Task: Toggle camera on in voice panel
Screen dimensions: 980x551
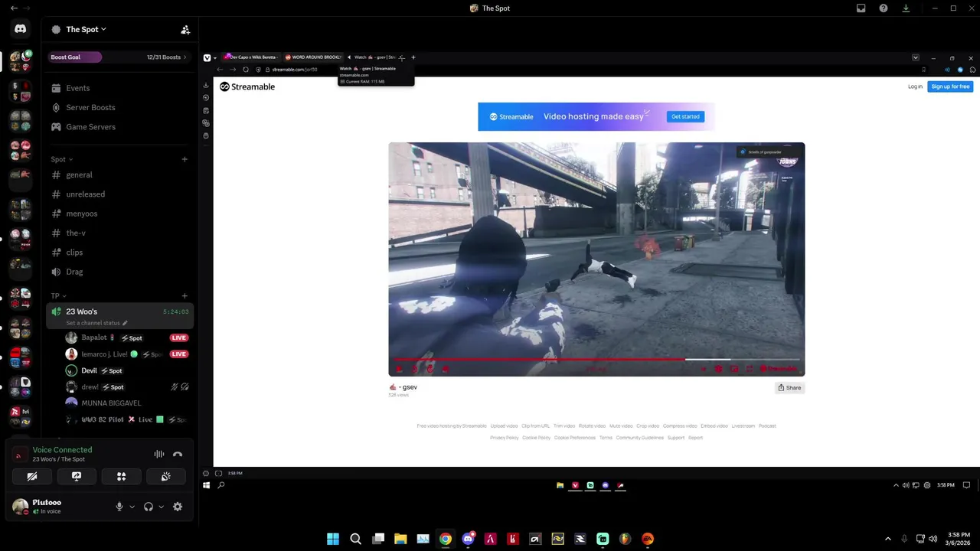Action: coord(32,476)
